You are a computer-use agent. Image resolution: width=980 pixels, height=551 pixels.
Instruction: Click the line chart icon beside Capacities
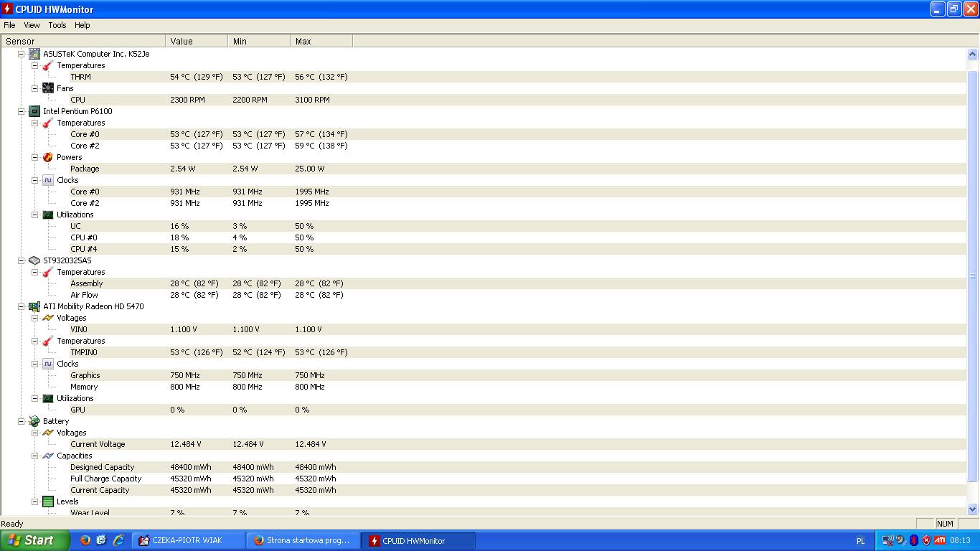(x=48, y=456)
